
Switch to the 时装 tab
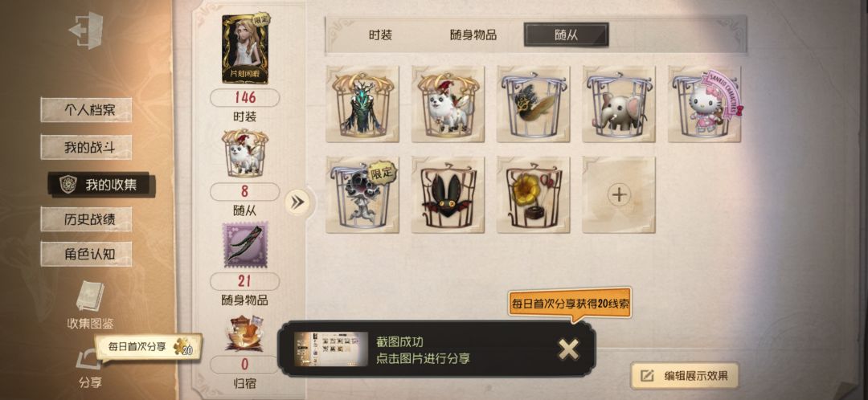[x=381, y=35]
